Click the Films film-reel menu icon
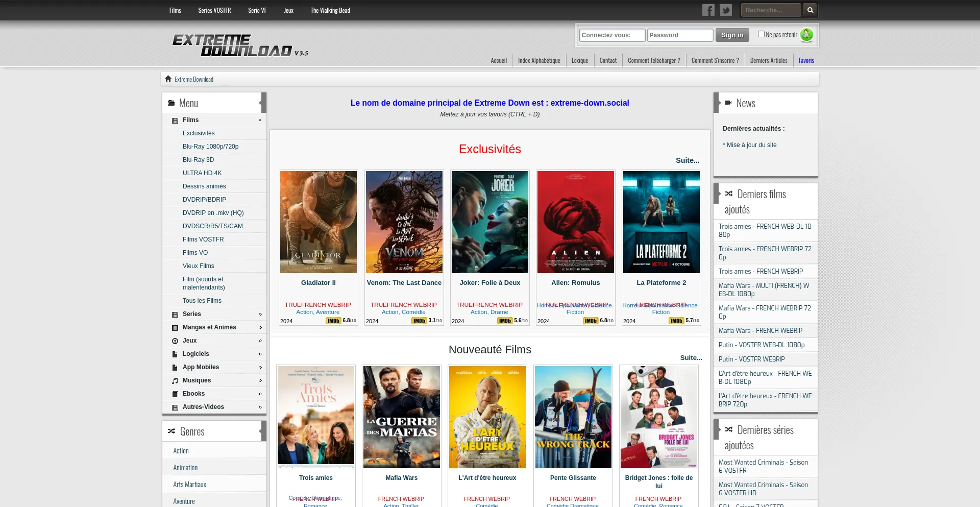This screenshot has width=980, height=507. coord(175,120)
